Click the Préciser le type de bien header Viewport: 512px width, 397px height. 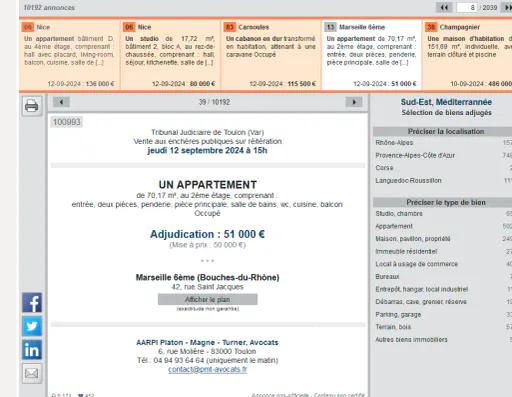(x=446, y=202)
